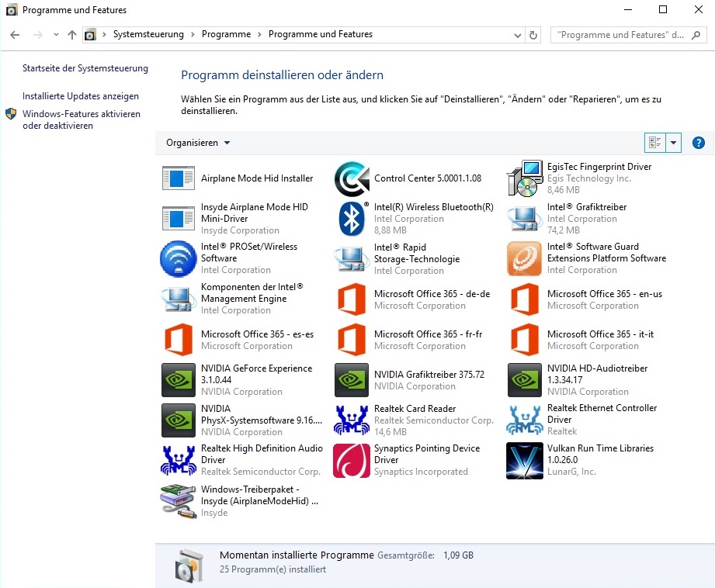Go up one level in navigation
Screen dimensions: 715x588
[x=72, y=35]
